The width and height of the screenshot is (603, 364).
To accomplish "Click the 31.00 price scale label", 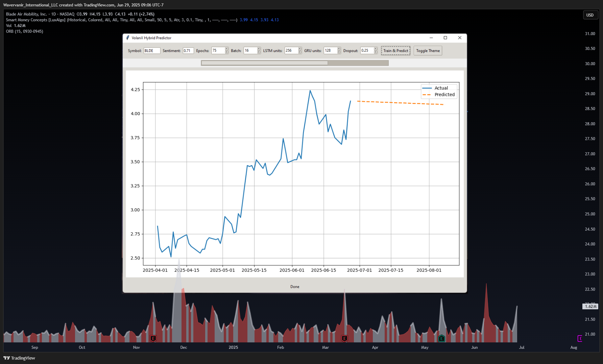I will 590,34.
